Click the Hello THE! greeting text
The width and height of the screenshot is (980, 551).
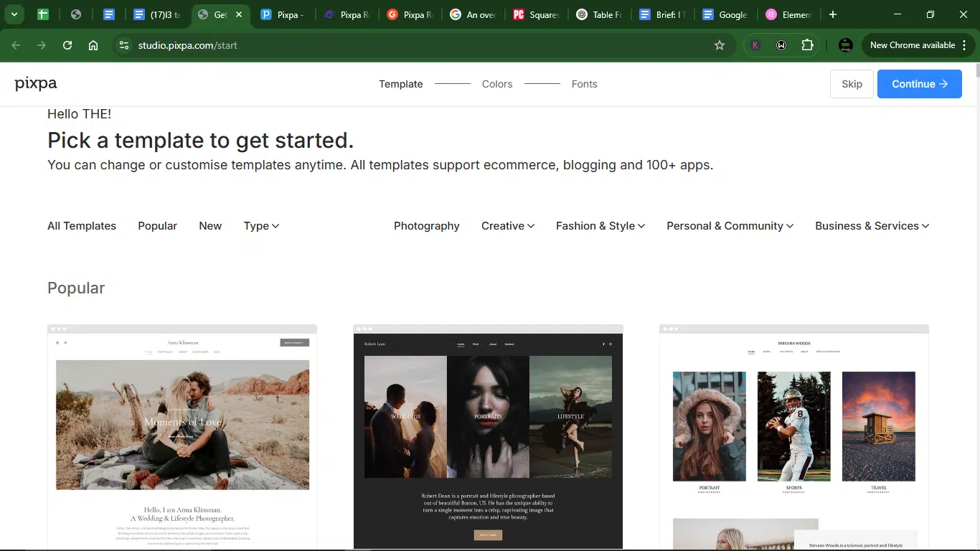[x=79, y=113]
